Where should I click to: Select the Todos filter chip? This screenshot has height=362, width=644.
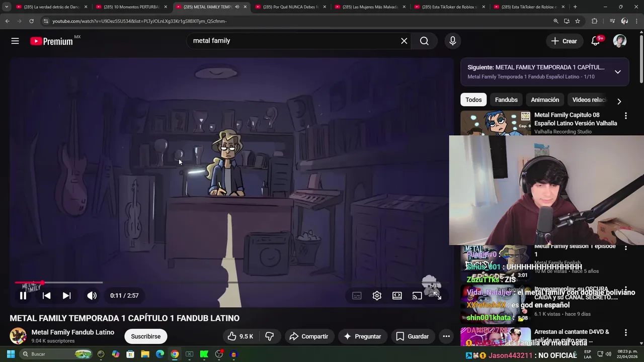(x=473, y=100)
